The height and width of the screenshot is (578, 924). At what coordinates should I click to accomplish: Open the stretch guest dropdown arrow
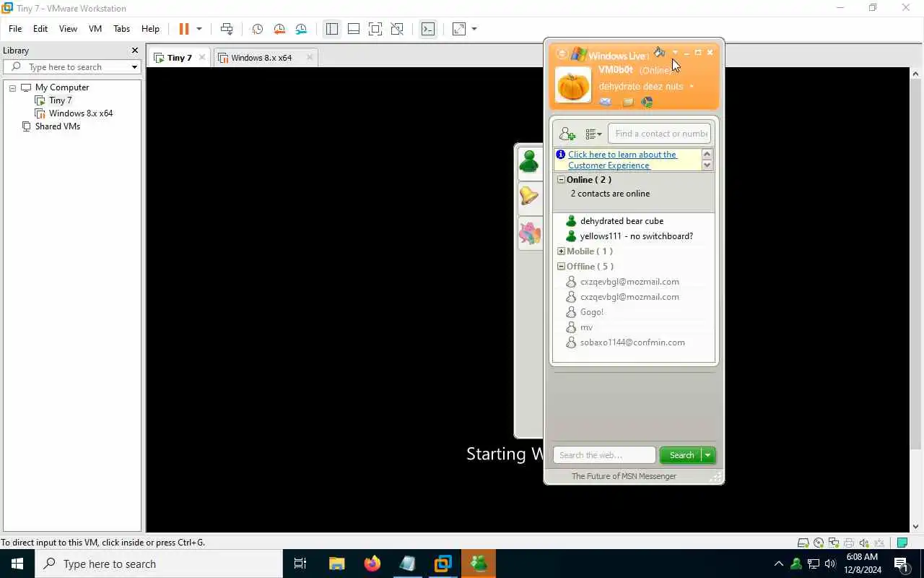tap(474, 29)
